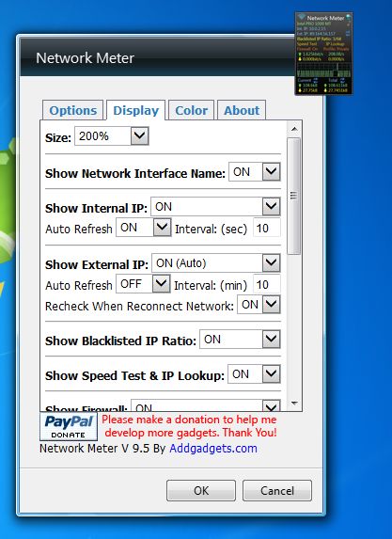Screen dimensions: 392x539
Task: Switch to the Options tab
Action: 72,110
